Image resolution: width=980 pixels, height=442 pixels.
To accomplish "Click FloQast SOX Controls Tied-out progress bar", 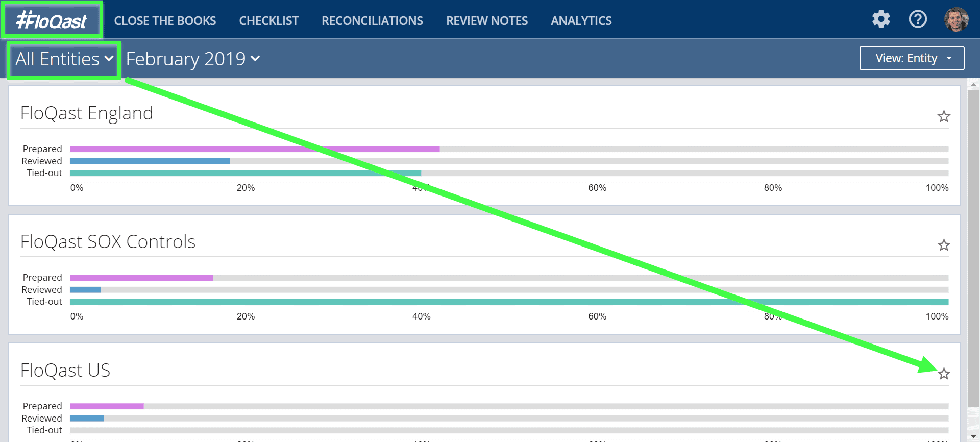I will 509,302.
